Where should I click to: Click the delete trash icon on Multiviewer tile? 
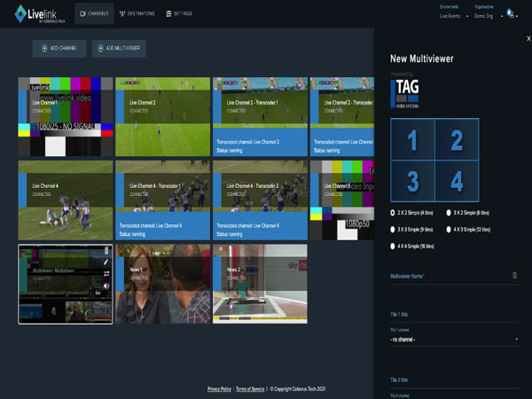tap(106, 251)
